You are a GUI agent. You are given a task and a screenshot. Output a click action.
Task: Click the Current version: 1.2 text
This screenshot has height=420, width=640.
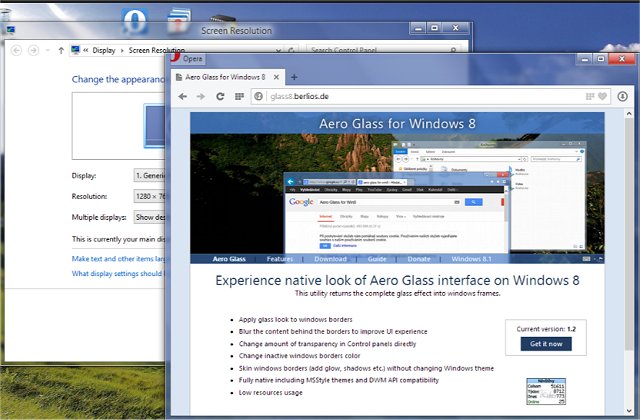[x=546, y=329]
